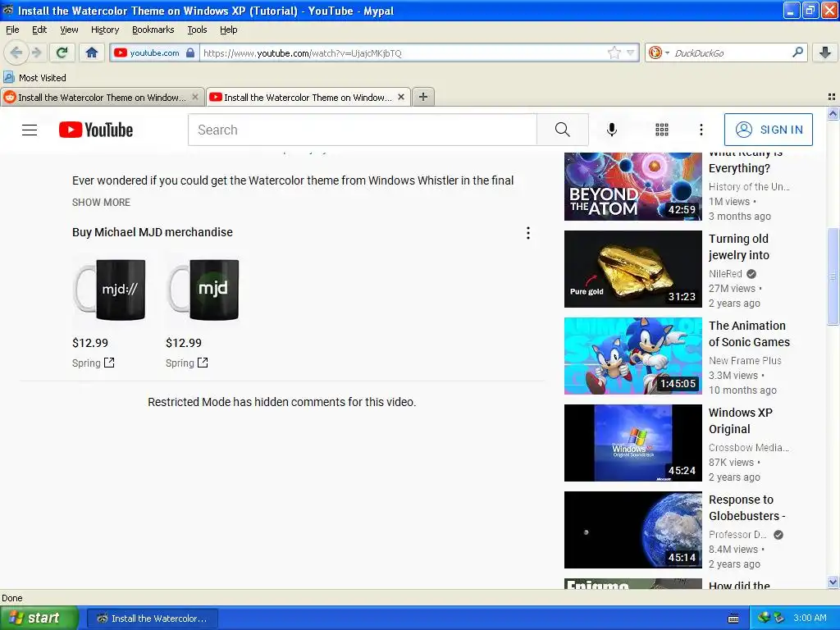The width and height of the screenshot is (840, 630).
Task: Reload the page with the refresh icon
Action: point(62,52)
